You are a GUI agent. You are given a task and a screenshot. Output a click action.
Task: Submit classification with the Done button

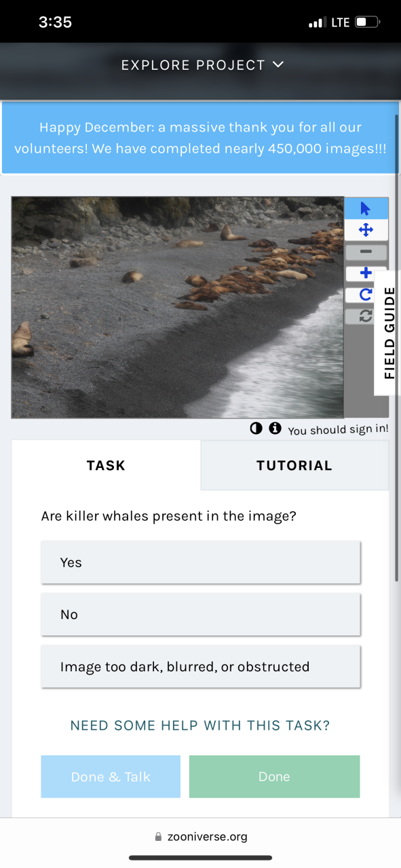coord(274,776)
